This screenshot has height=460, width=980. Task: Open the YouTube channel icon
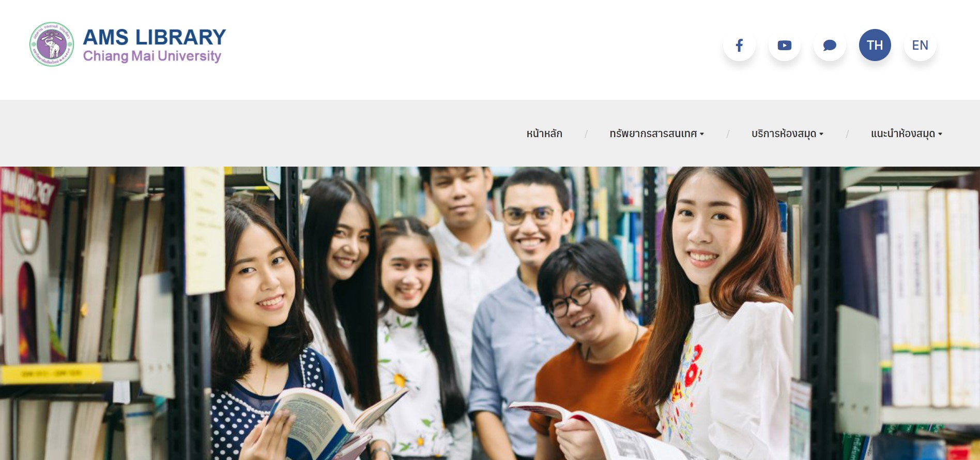click(784, 45)
